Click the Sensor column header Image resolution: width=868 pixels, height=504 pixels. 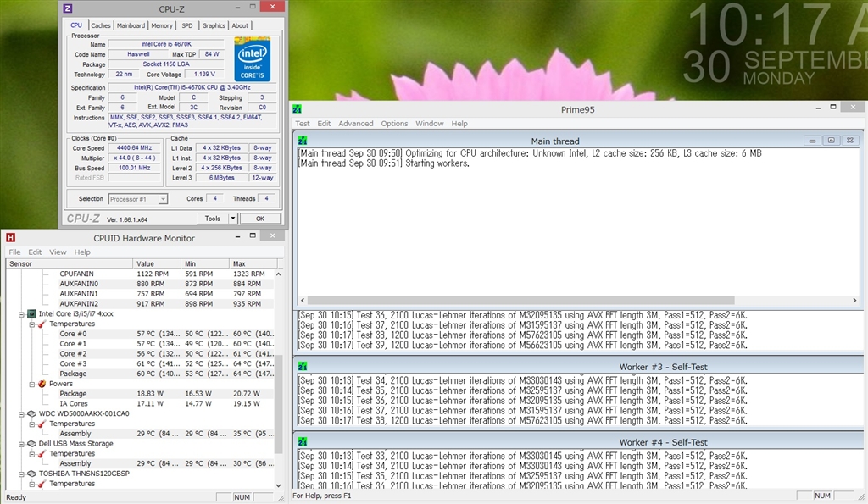70,264
